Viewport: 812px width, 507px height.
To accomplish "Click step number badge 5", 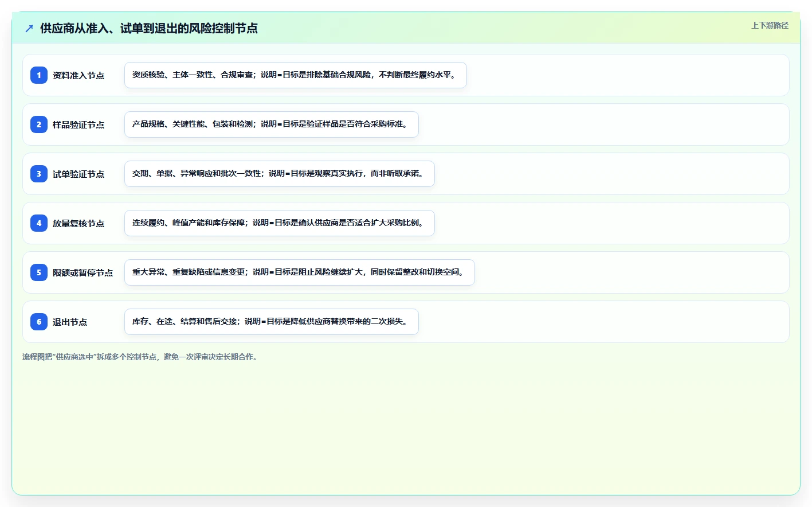I will click(39, 272).
